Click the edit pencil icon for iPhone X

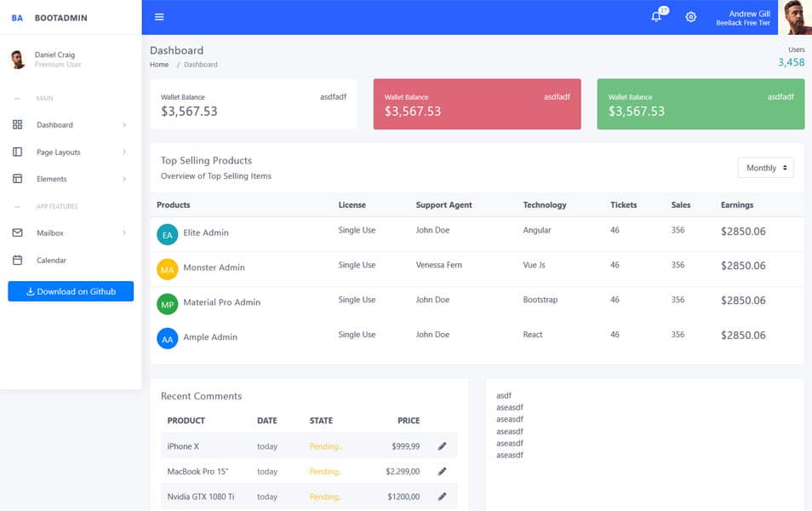(442, 445)
